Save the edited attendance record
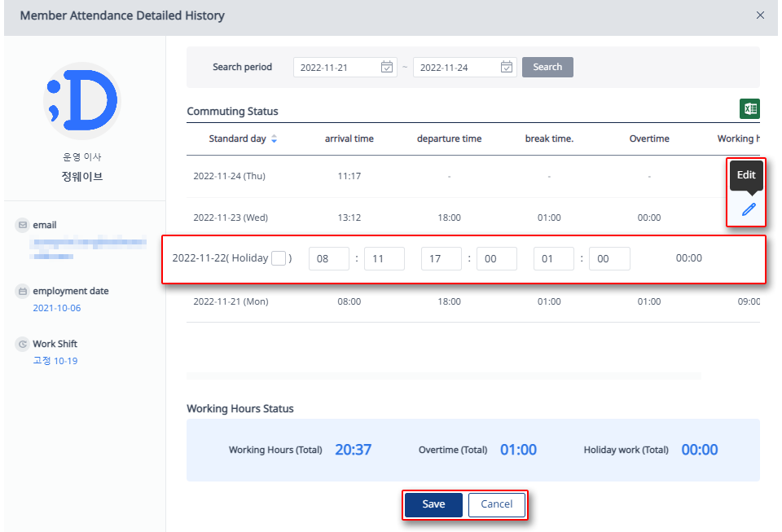Screen dimensions: 782x532 (433, 504)
